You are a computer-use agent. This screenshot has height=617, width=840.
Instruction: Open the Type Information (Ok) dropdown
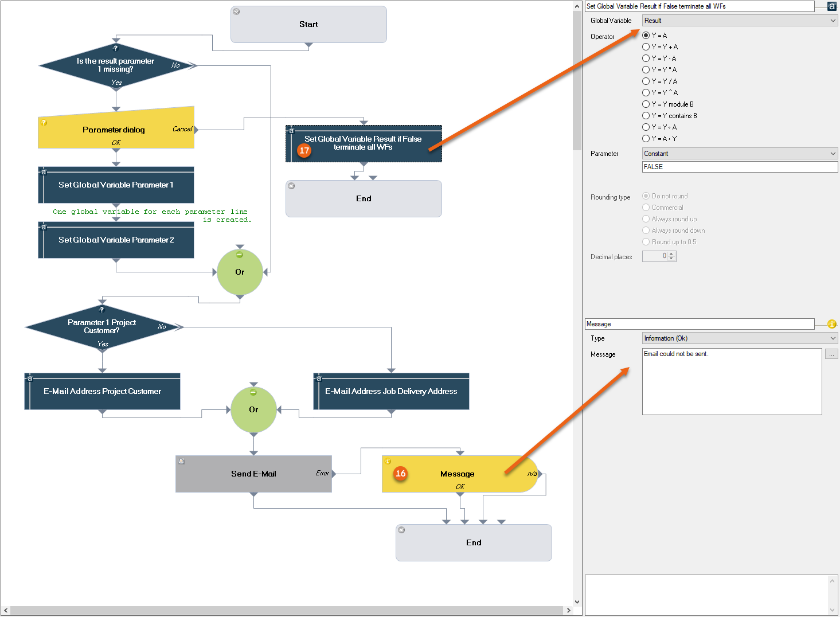(739, 338)
